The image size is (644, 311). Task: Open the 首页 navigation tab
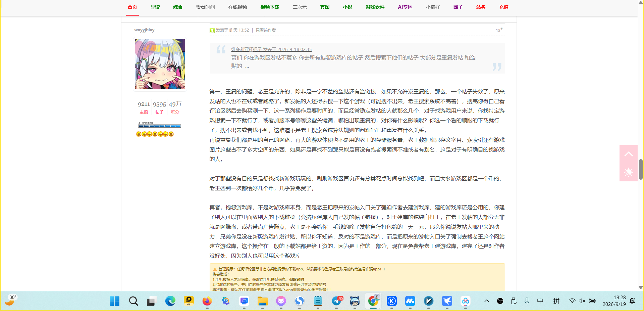pos(132,7)
